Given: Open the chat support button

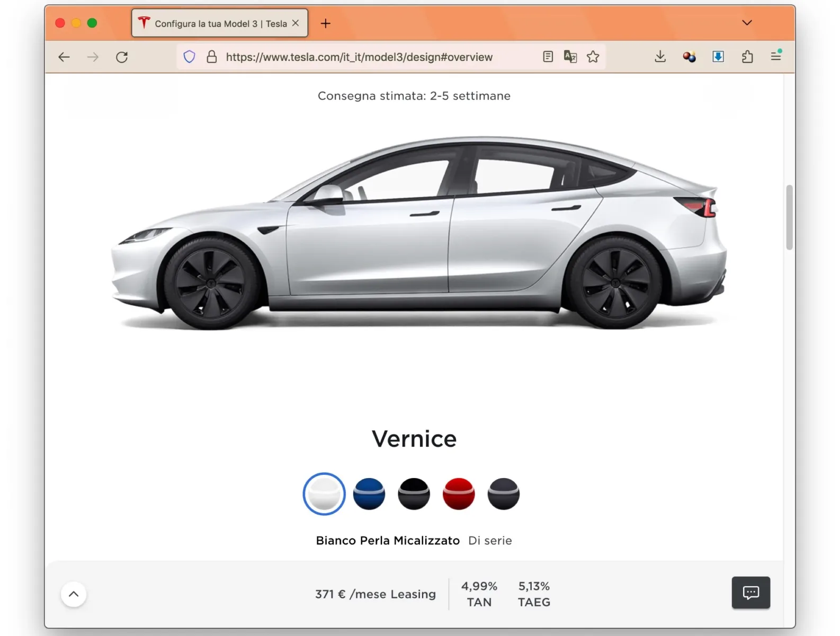Looking at the screenshot, I should [751, 593].
